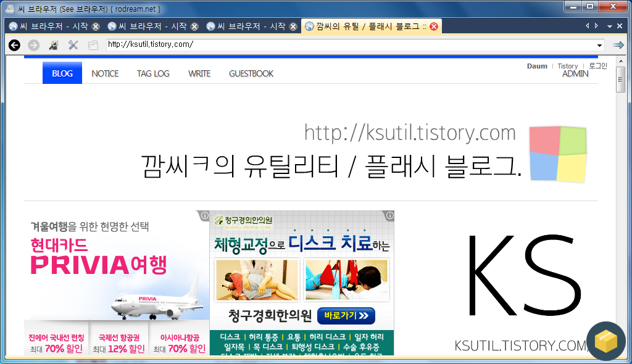
Task: Click 진에어 국내선 런칭 70% 할인 offer
Action: point(56,343)
